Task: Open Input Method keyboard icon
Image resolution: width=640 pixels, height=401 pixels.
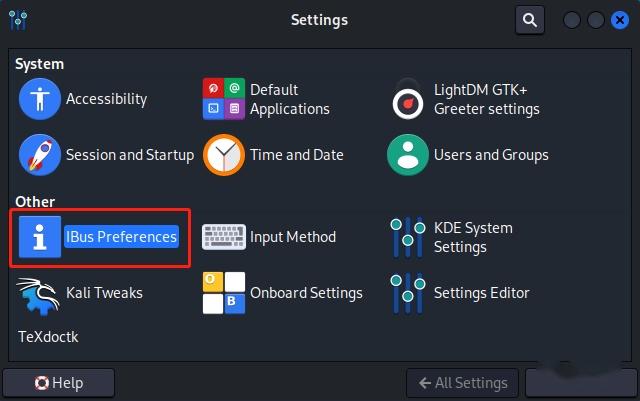Action: click(224, 237)
